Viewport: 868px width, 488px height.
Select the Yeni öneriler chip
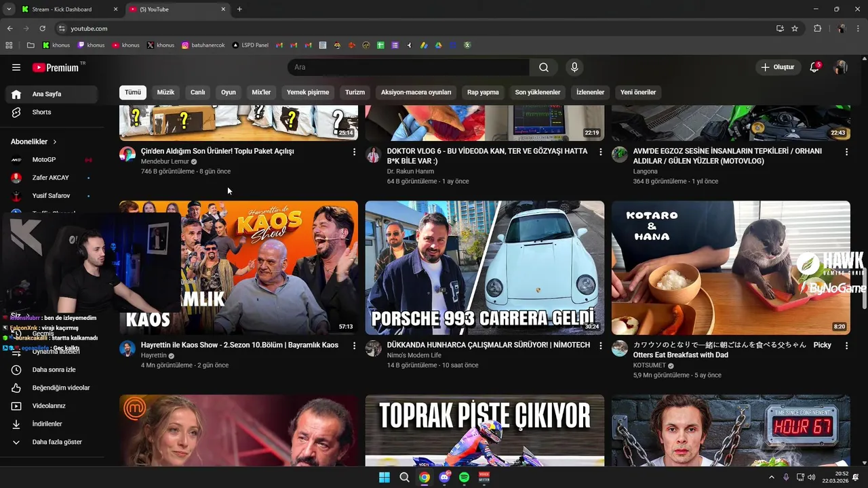coord(638,92)
